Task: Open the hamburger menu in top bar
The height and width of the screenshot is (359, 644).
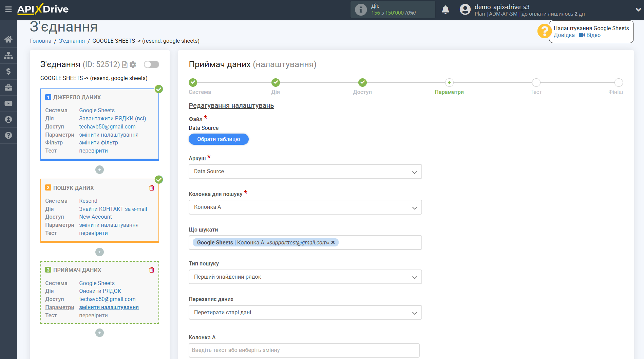Action: (8, 9)
